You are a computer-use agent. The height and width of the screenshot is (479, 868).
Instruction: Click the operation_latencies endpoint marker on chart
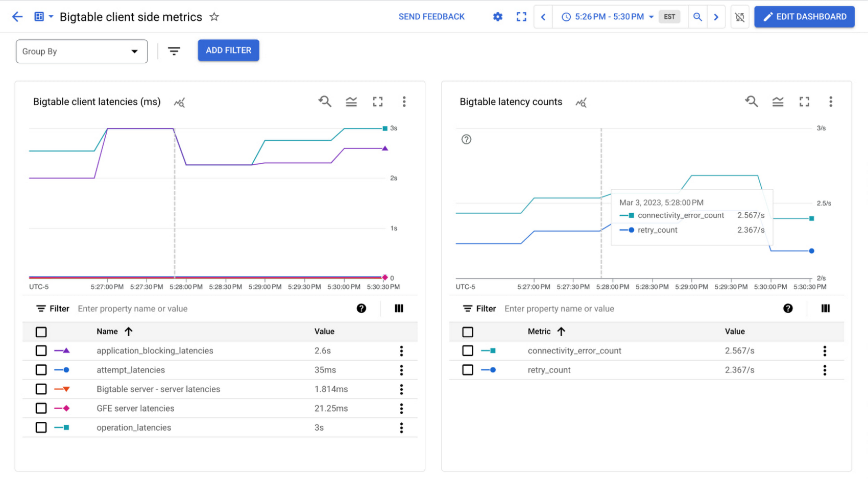(385, 129)
